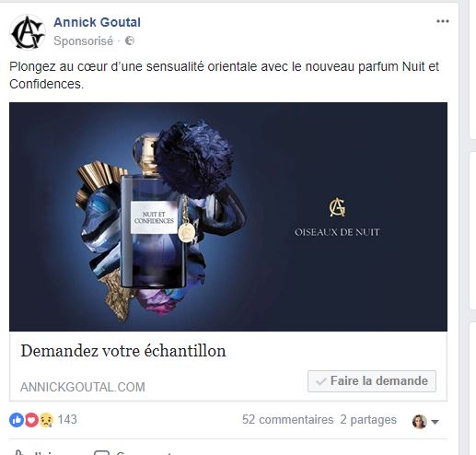The height and width of the screenshot is (455, 476).
Task: Expand the comment-as identity dropdown arrow
Action: 435,422
